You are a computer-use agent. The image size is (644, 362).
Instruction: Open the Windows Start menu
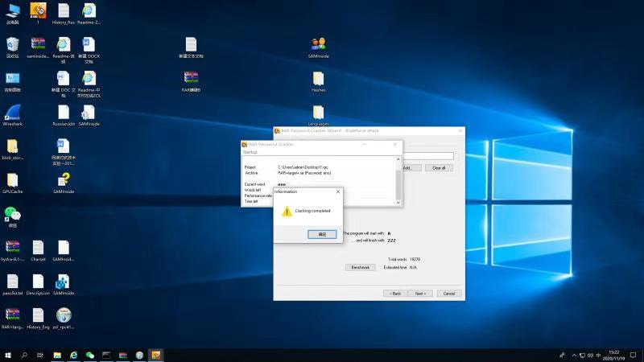(x=8, y=355)
